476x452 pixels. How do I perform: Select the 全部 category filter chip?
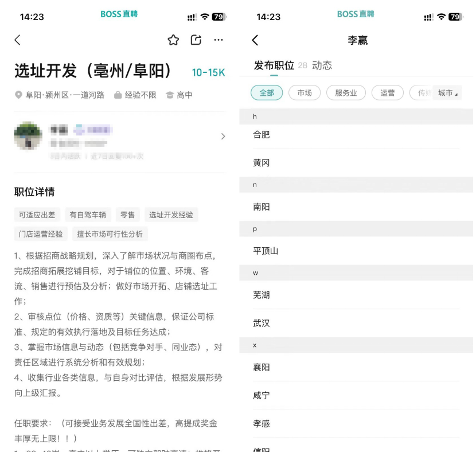tap(267, 93)
